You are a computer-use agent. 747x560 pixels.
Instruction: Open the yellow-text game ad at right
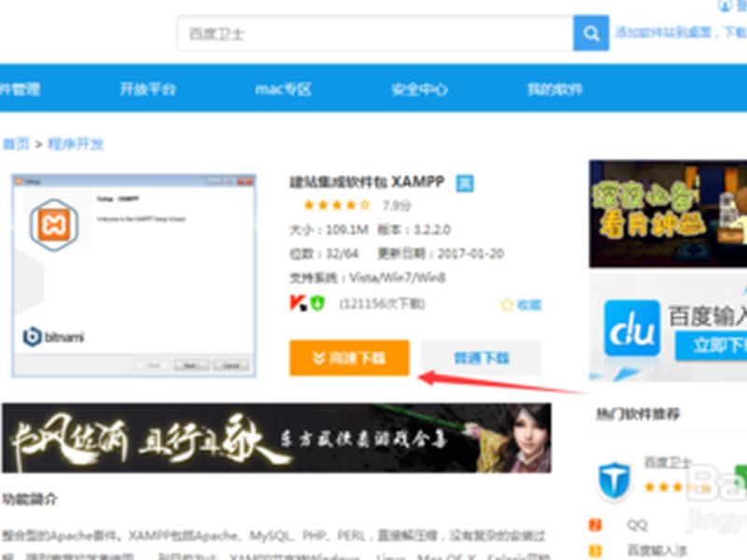pyautogui.click(x=668, y=214)
